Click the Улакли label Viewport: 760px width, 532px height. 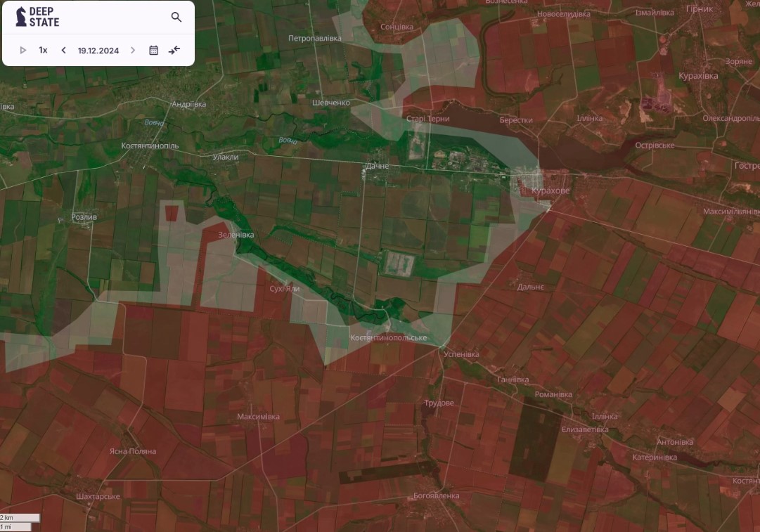(226, 157)
